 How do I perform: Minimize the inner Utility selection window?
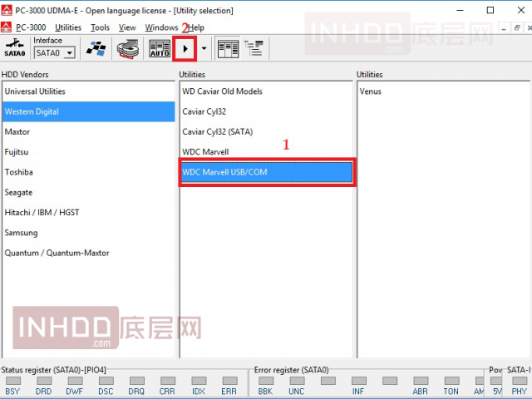click(x=504, y=28)
